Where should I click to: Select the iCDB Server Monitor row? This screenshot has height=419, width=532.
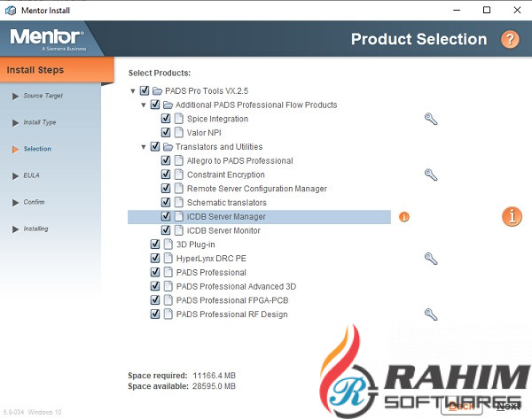[223, 230]
